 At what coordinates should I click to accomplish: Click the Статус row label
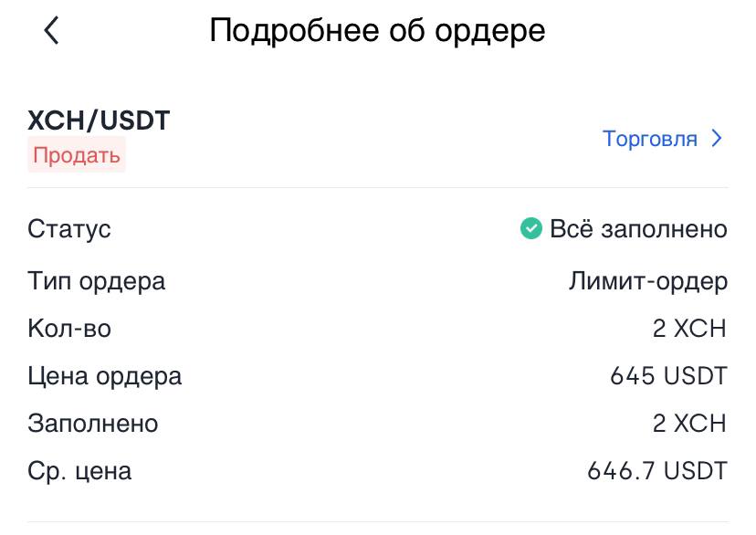coord(69,229)
